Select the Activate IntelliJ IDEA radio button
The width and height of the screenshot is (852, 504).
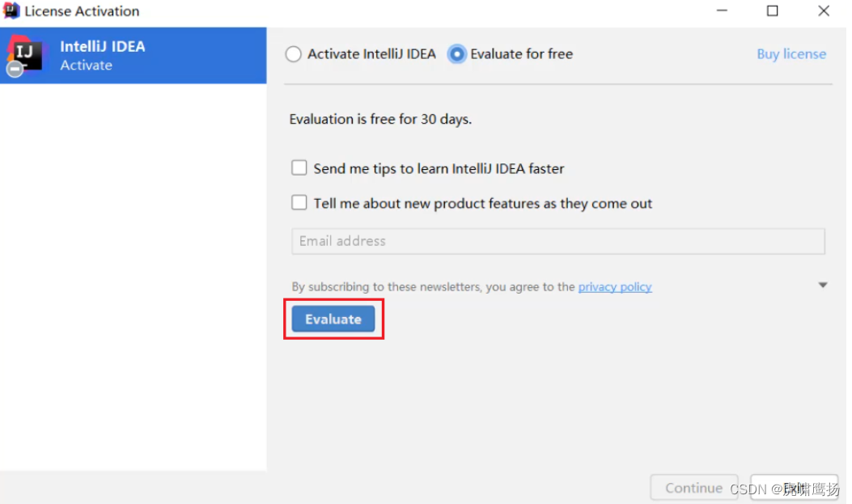294,54
